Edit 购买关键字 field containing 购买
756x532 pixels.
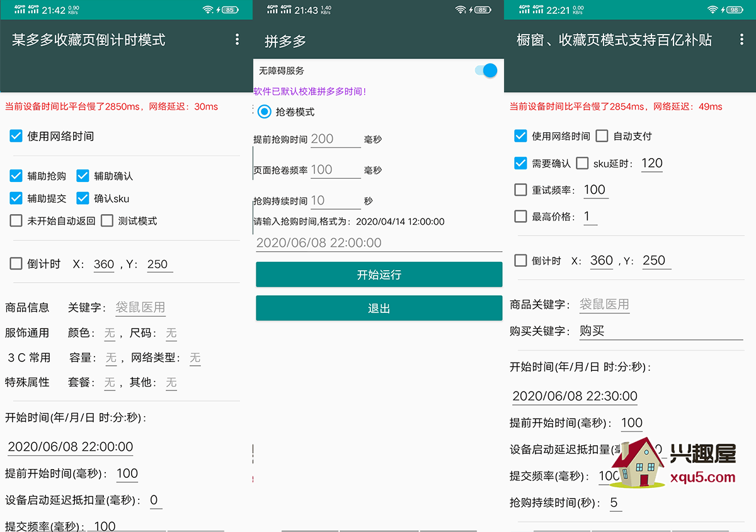click(661, 331)
